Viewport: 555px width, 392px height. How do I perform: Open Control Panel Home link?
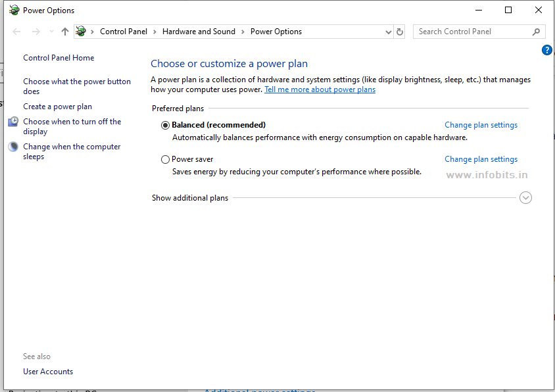point(59,58)
